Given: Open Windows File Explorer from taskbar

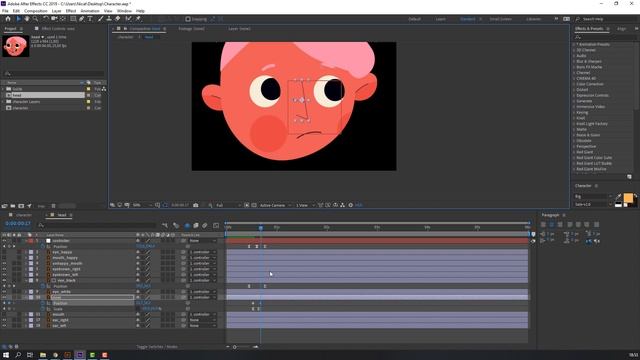Looking at the screenshot, I should [x=42, y=355].
